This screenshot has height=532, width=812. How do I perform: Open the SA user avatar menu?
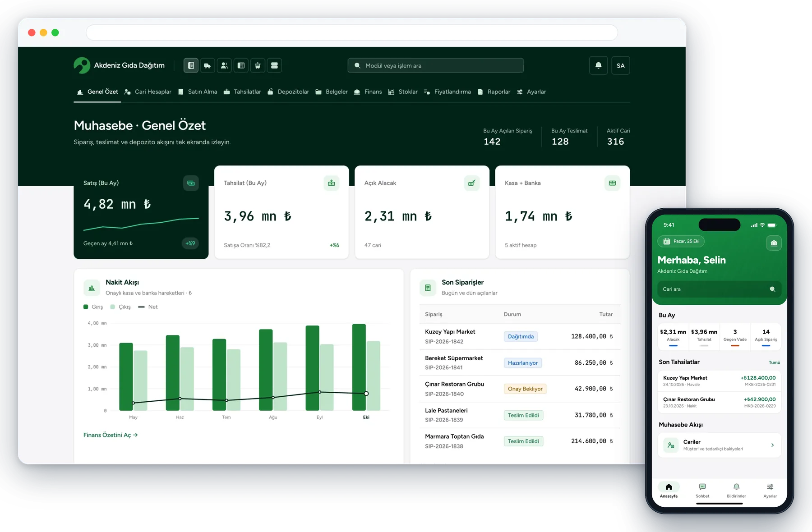pyautogui.click(x=621, y=65)
